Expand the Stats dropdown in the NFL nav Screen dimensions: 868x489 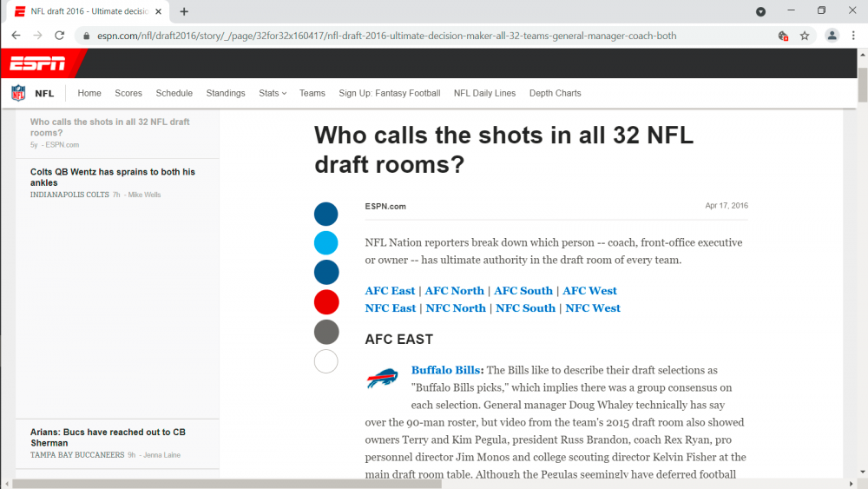(272, 93)
